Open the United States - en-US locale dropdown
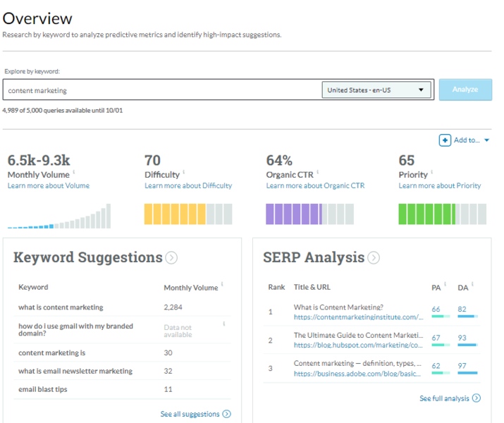This screenshot has width=504, height=423. (376, 90)
